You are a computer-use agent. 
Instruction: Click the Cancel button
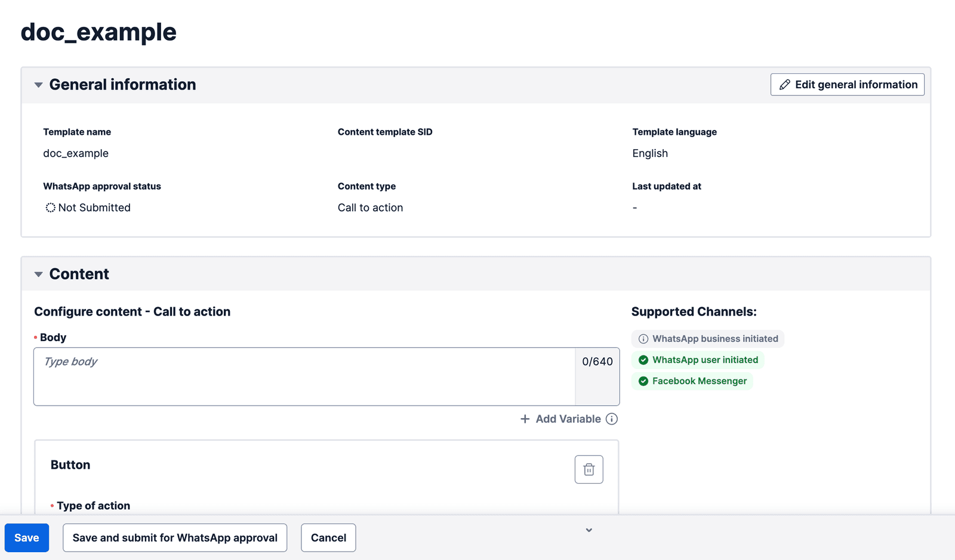pos(328,537)
